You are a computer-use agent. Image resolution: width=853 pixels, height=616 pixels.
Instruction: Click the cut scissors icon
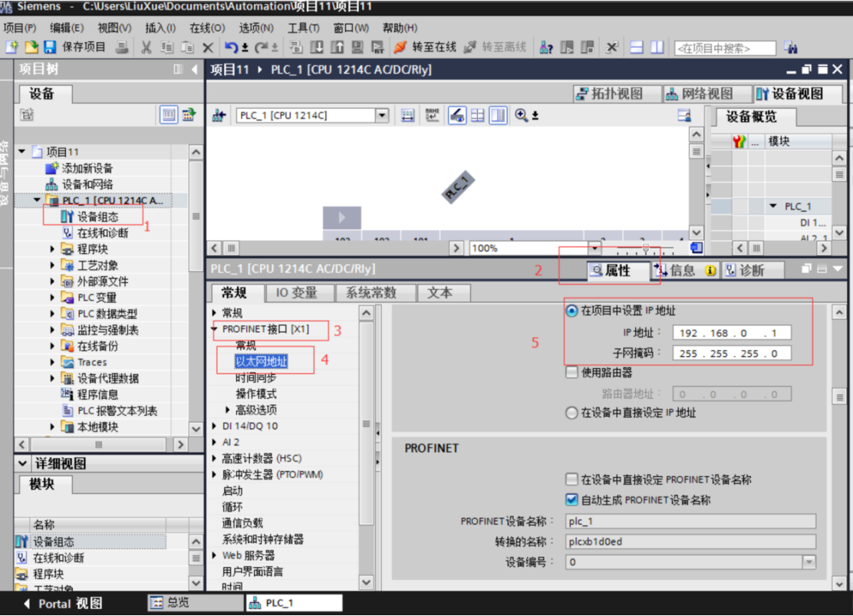pos(146,48)
